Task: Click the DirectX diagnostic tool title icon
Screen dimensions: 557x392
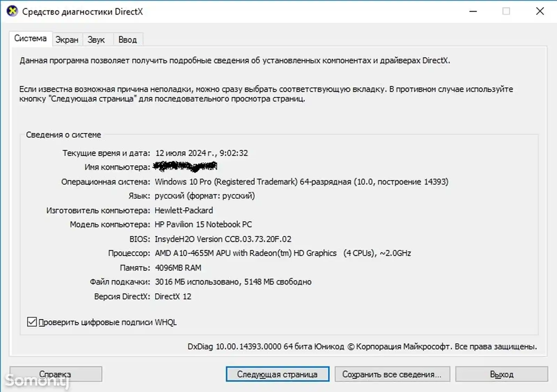Action: [x=12, y=11]
